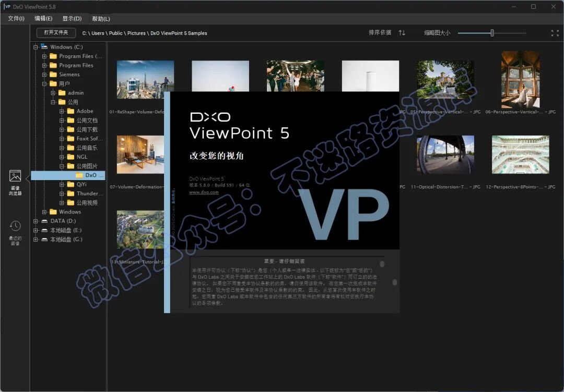
Task: Open the www.dxo.com link
Action: 204,192
